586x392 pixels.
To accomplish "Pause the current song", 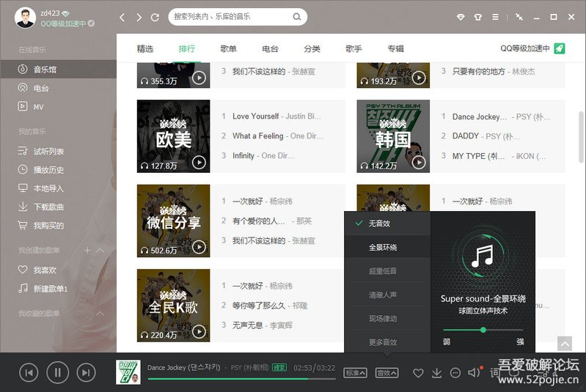I will coord(57,373).
